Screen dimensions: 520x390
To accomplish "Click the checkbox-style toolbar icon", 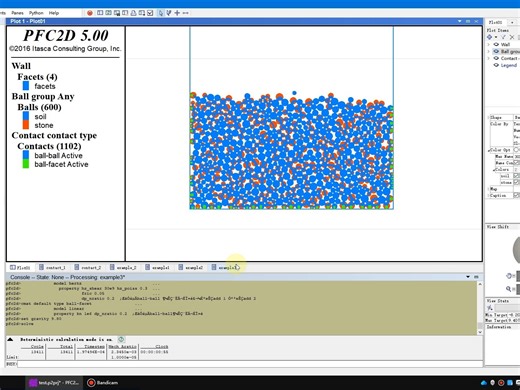I will (150, 13).
